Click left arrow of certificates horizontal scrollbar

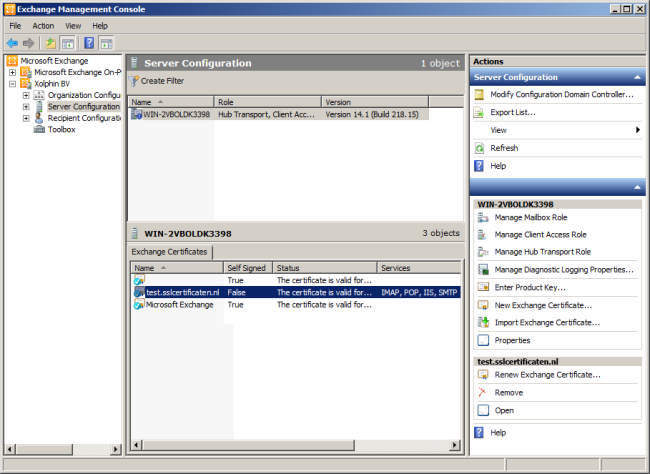click(136, 445)
